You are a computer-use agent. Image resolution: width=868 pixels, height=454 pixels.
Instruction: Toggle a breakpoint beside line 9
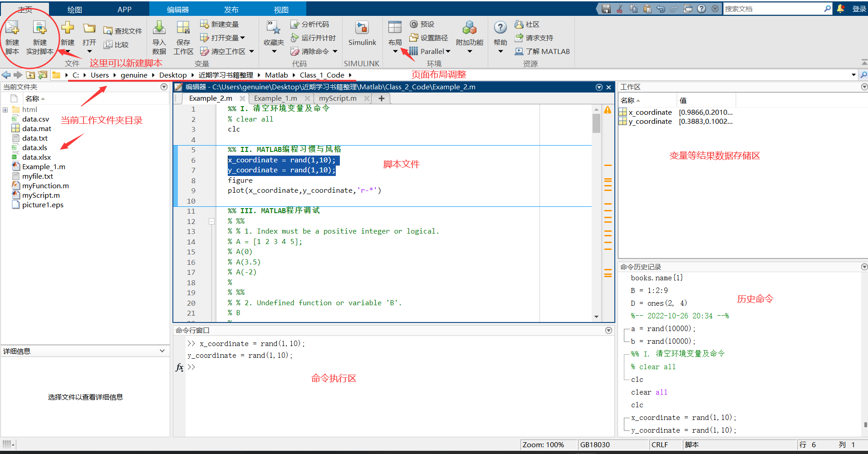212,190
